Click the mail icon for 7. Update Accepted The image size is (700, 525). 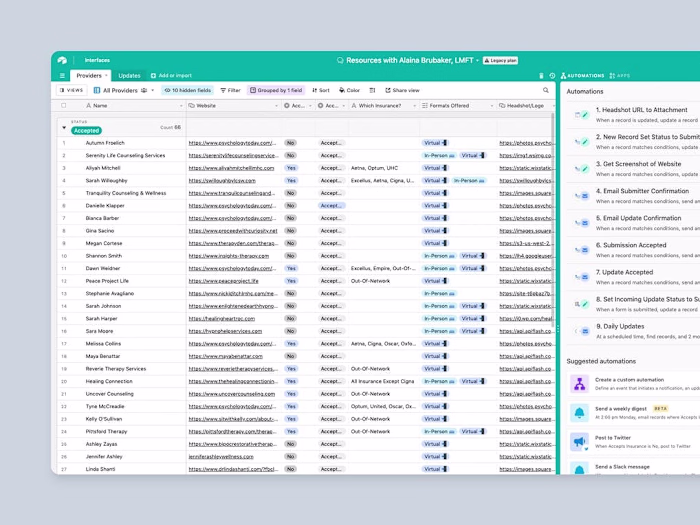[585, 277]
